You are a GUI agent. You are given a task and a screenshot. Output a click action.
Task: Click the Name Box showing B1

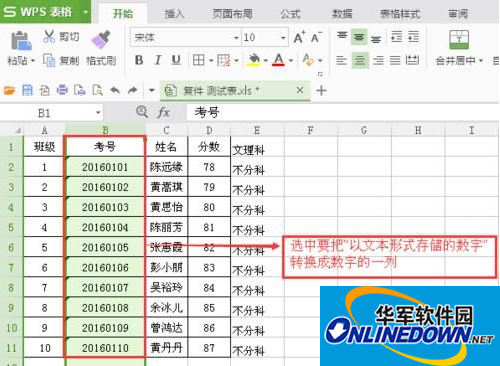click(52, 113)
